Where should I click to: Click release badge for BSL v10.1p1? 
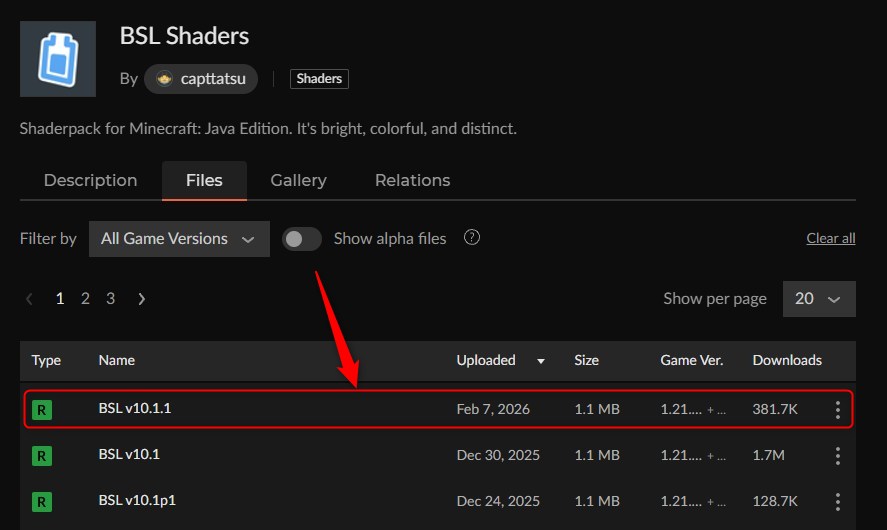point(42,502)
